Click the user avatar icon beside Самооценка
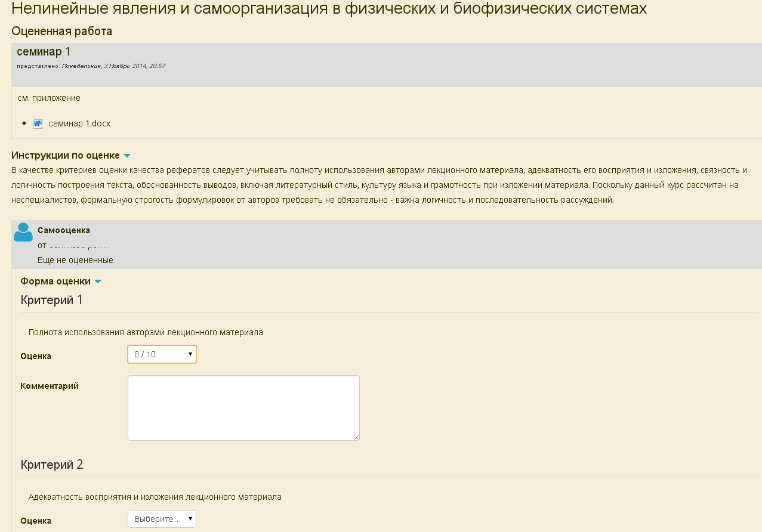 [x=23, y=232]
